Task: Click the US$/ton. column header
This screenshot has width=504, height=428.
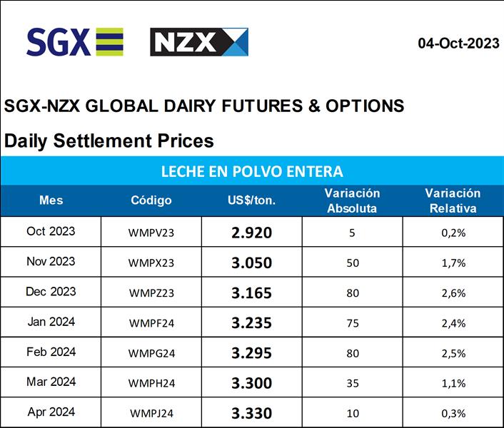Action: (251, 200)
